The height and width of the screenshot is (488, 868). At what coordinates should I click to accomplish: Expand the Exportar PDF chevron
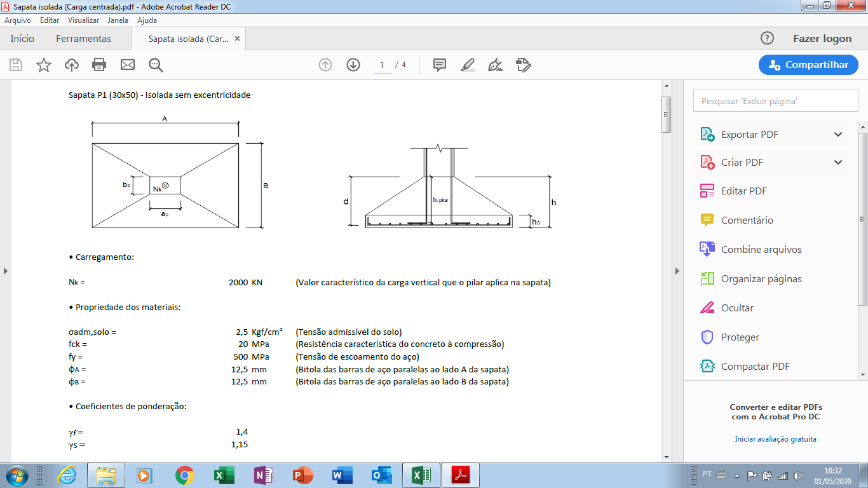coord(838,135)
